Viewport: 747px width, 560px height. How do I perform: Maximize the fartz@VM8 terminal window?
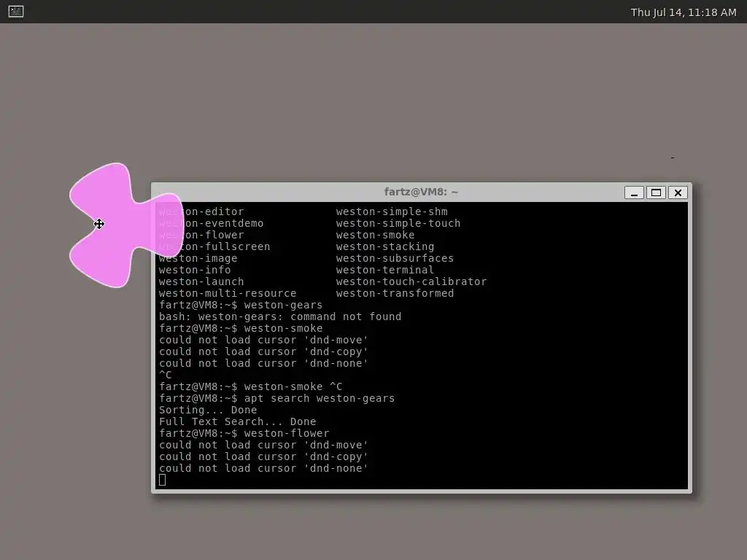(x=656, y=192)
